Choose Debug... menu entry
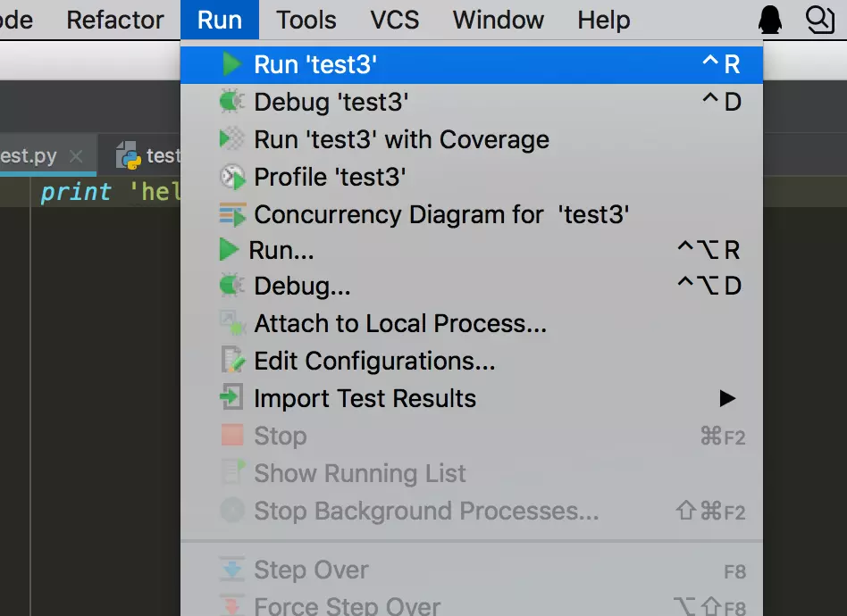 pyautogui.click(x=302, y=287)
